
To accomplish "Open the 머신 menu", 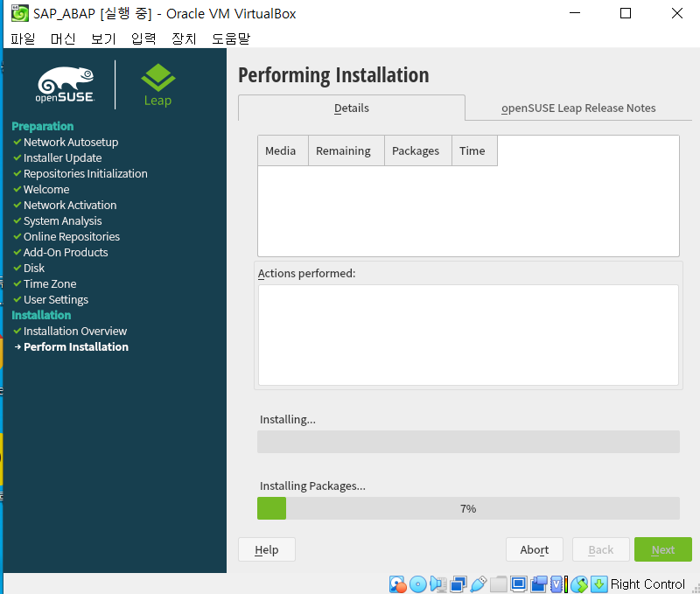I will click(63, 38).
